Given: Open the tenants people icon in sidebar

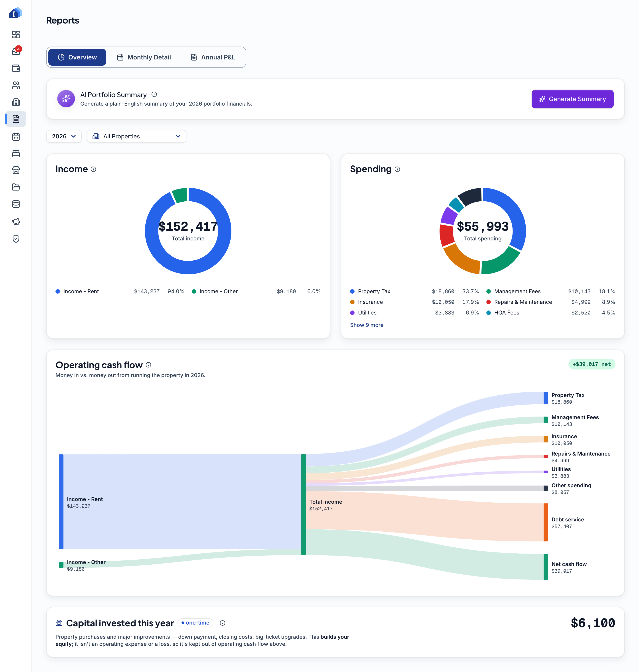Looking at the screenshot, I should click(x=16, y=85).
